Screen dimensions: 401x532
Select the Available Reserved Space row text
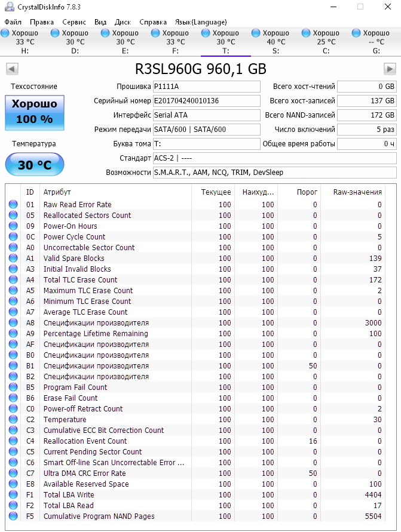[86, 484]
